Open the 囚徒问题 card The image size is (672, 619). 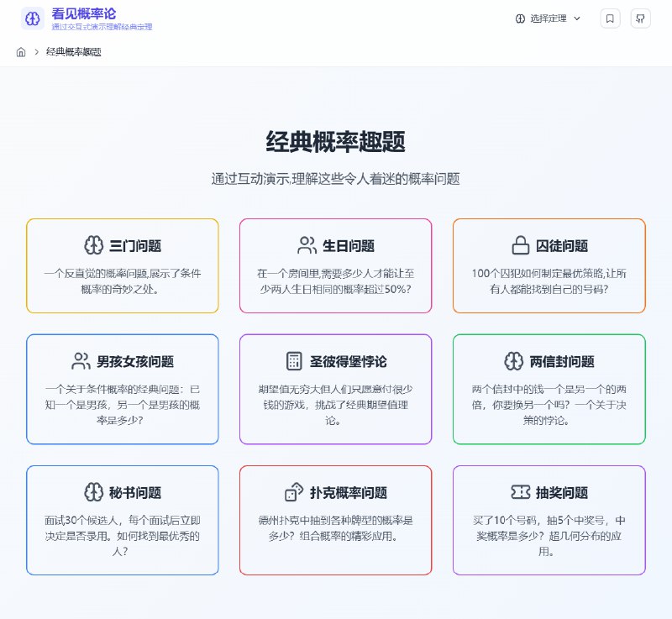pyautogui.click(x=549, y=265)
